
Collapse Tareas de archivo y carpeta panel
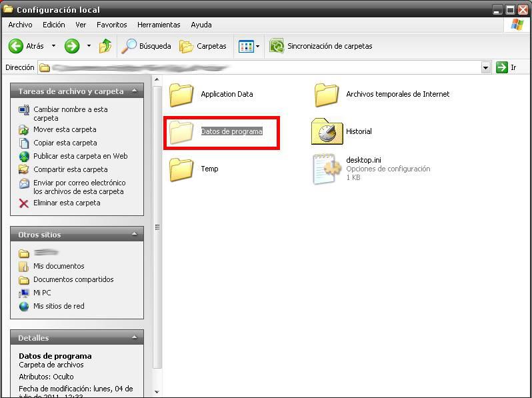(135, 91)
